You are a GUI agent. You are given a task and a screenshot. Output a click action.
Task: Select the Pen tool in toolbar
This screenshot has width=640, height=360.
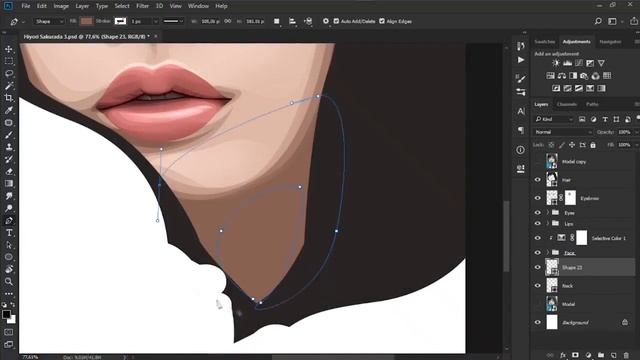(x=9, y=221)
